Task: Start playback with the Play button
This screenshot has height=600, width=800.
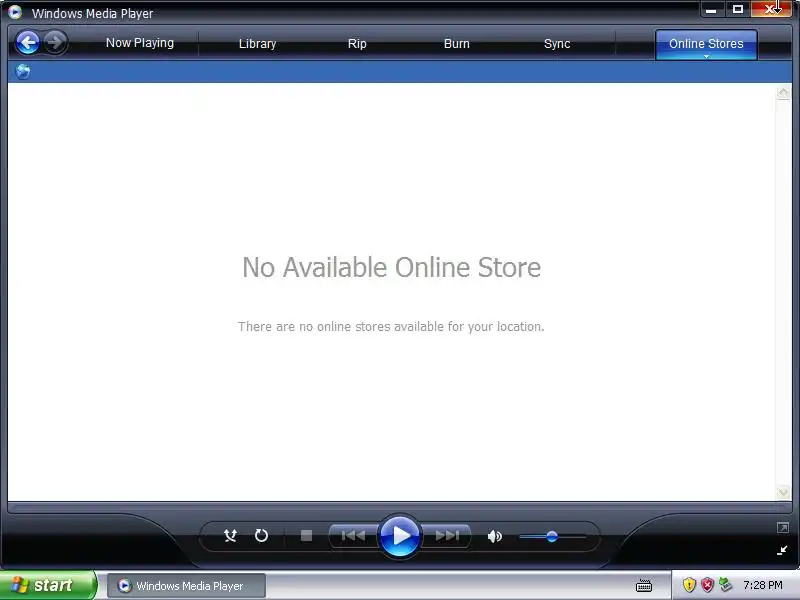Action: 400,536
